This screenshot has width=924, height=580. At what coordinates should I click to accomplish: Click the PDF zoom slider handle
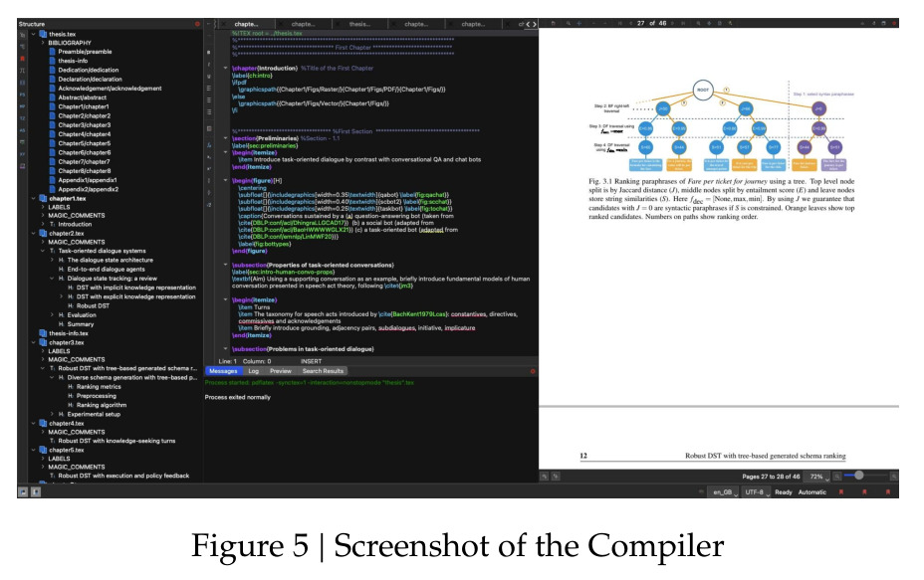858,476
